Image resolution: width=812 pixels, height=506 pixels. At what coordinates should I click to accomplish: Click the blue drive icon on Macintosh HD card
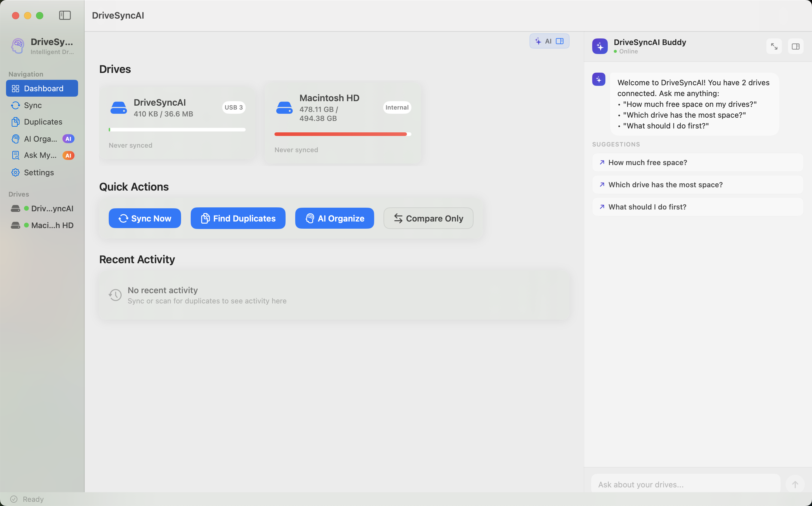click(x=284, y=108)
